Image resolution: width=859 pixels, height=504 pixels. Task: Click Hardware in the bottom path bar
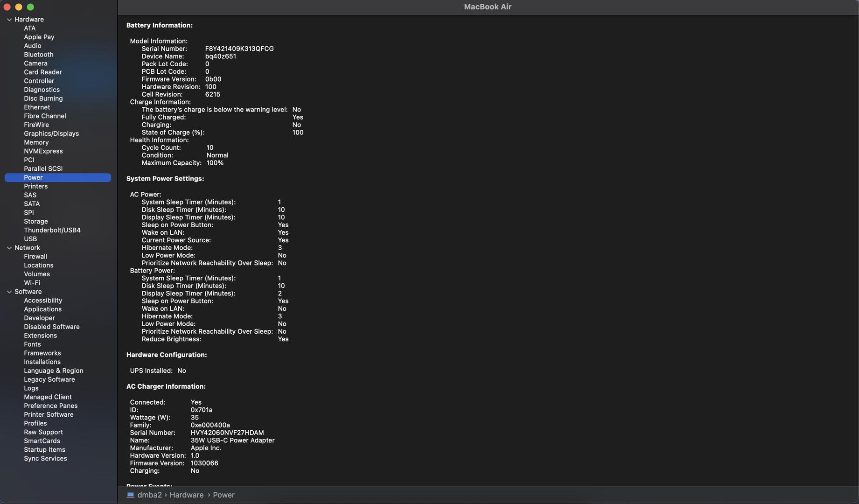tap(186, 495)
